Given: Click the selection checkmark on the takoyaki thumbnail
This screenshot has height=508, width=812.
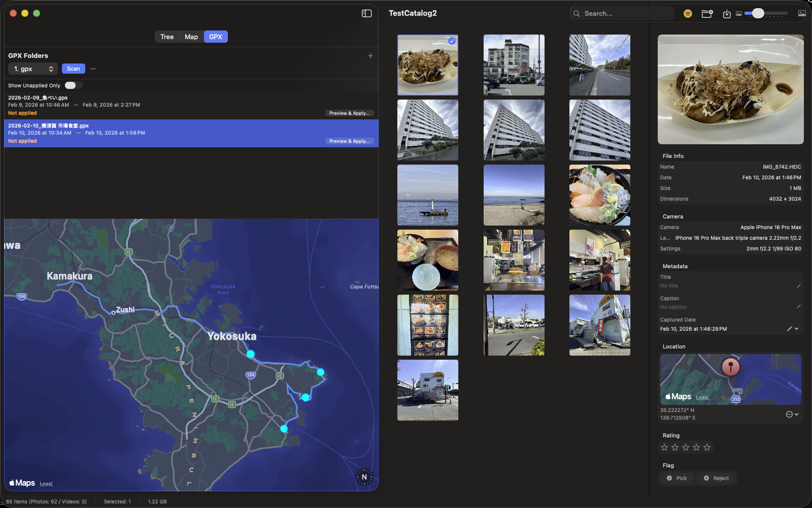Looking at the screenshot, I should 451,41.
